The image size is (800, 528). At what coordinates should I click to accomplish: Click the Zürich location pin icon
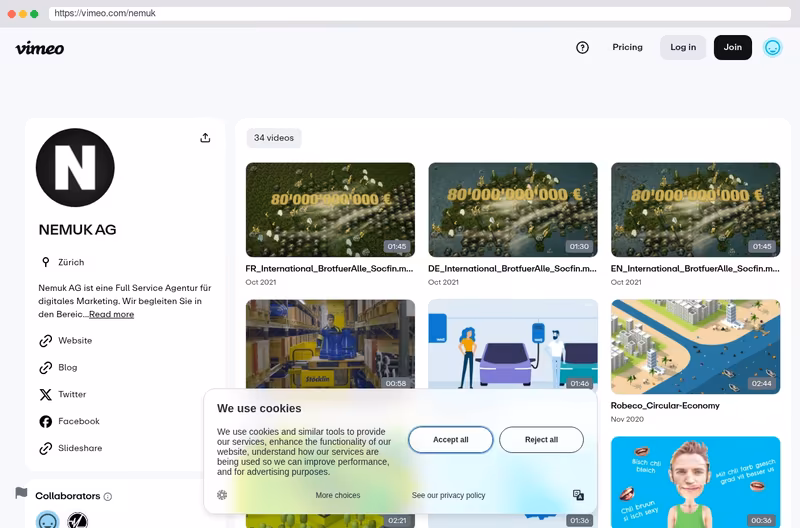click(x=45, y=262)
